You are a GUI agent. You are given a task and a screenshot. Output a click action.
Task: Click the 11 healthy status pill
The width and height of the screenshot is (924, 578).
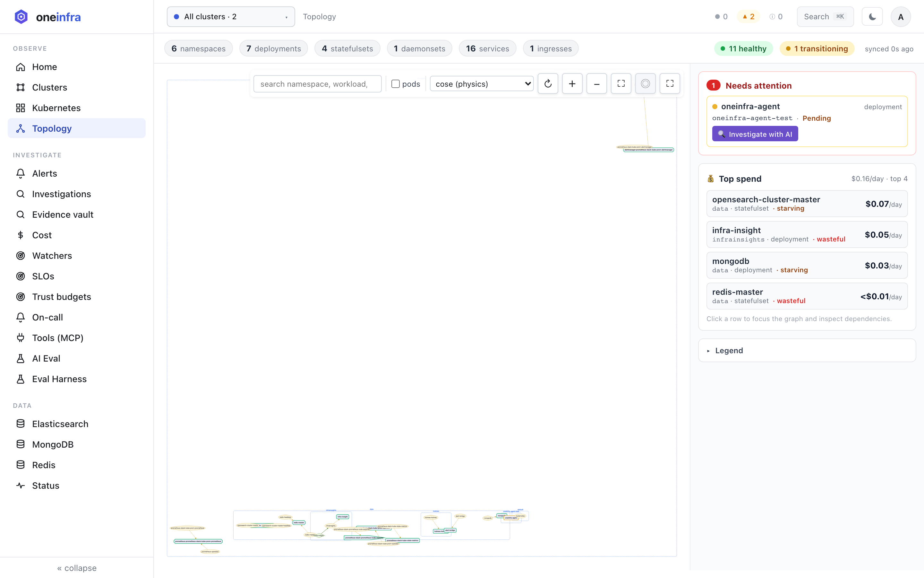point(743,48)
